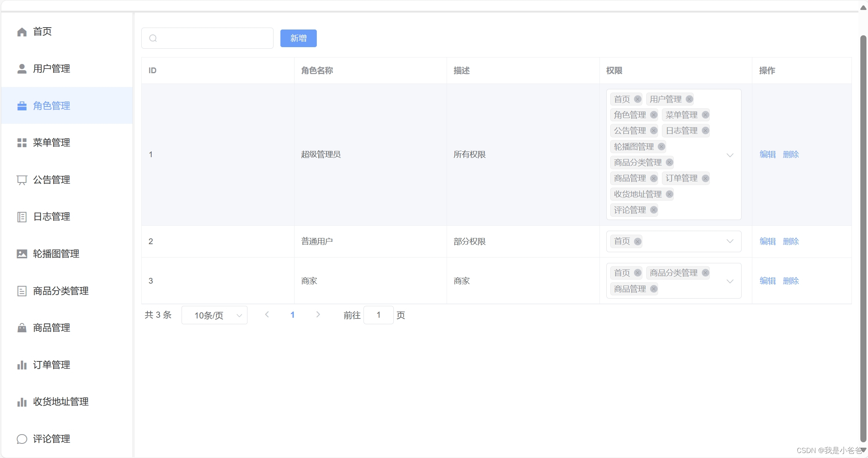Click the order management bar chart icon
Viewport: 868px width, 458px height.
pyautogui.click(x=22, y=365)
